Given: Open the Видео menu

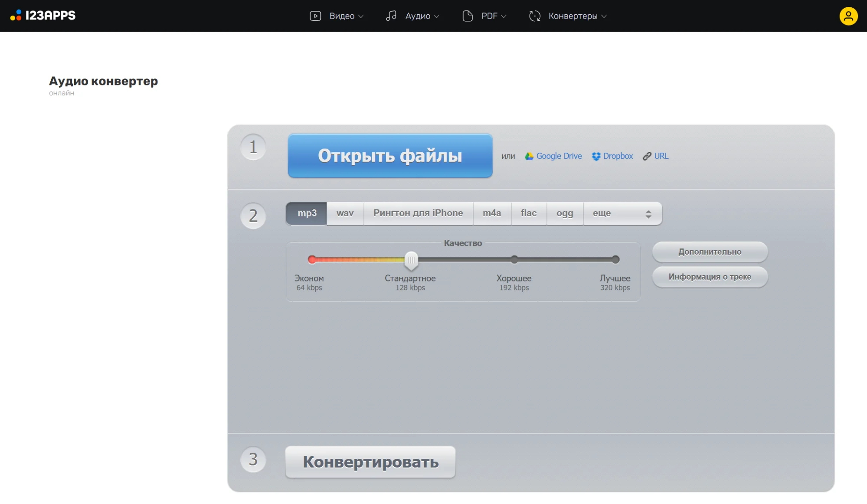Looking at the screenshot, I should pos(342,16).
